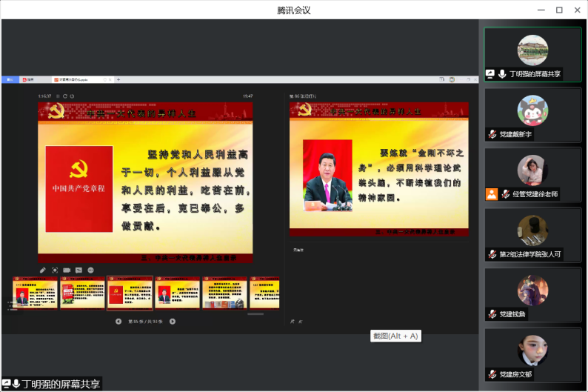This screenshot has height=392, width=588.
Task: Advance to next slide with right arrow
Action: tap(173, 321)
